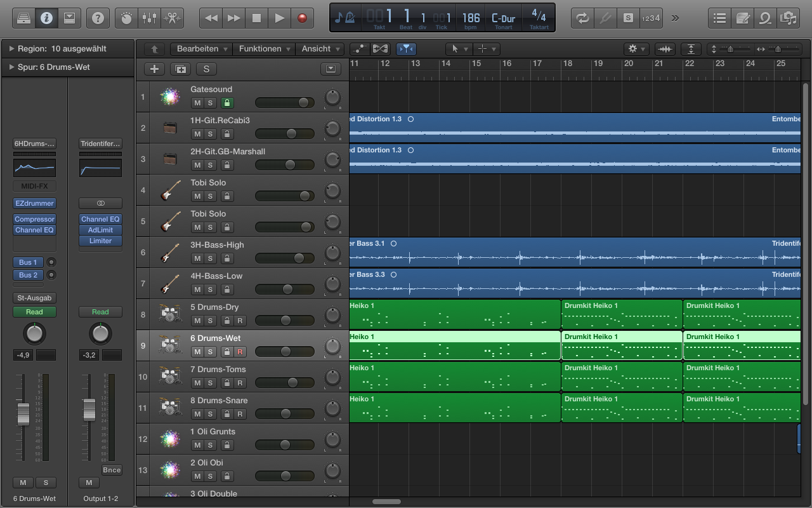The height and width of the screenshot is (508, 812).
Task: Toggle the Solo S button in control bar
Action: point(628,18)
